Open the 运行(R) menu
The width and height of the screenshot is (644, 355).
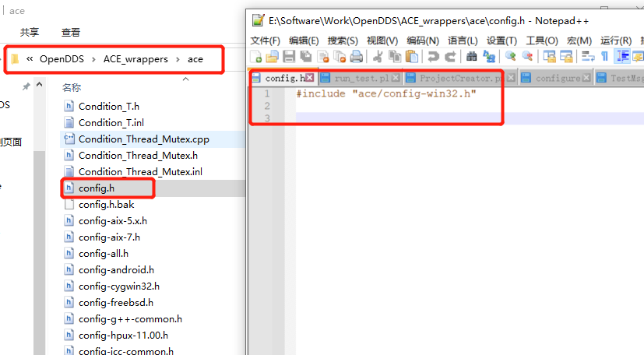[x=616, y=40]
